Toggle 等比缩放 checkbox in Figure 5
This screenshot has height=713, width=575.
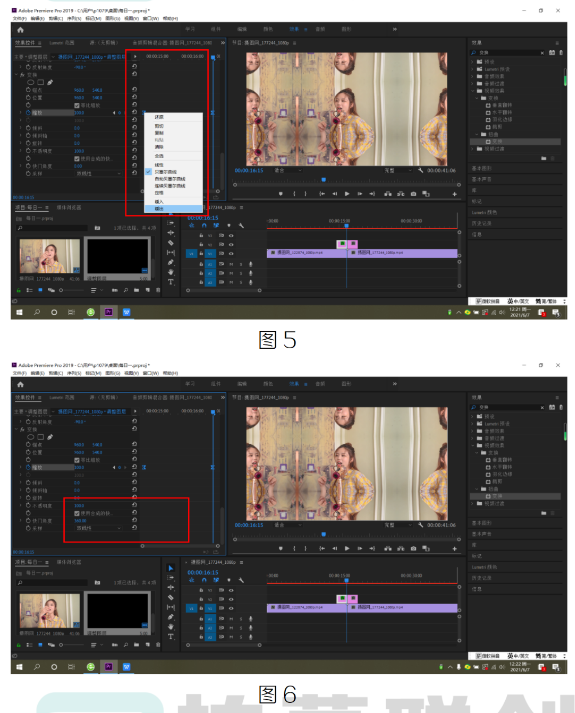tap(77, 105)
